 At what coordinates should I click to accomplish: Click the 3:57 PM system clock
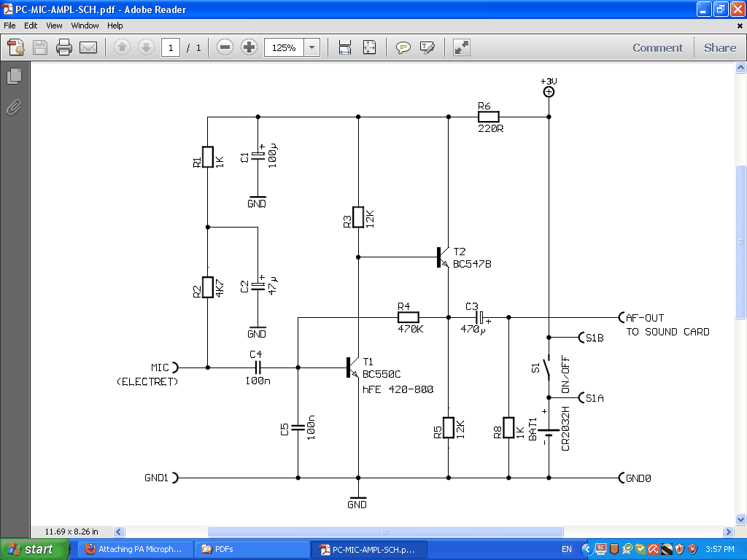(x=720, y=549)
